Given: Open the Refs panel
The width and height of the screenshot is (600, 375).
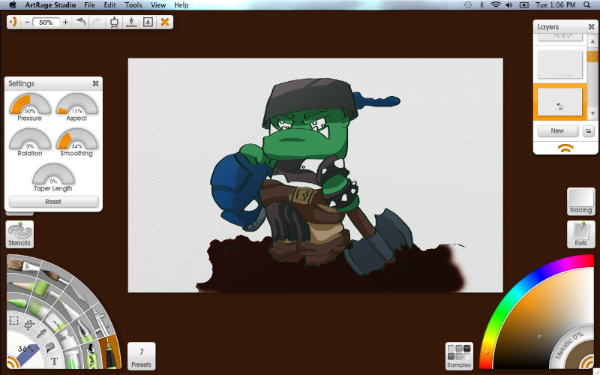Looking at the screenshot, I should [580, 234].
